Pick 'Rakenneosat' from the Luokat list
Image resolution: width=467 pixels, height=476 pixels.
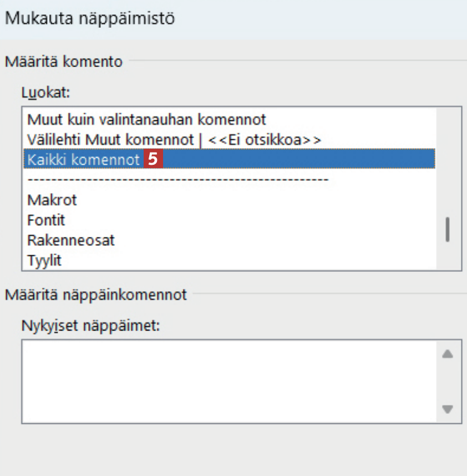click(71, 240)
